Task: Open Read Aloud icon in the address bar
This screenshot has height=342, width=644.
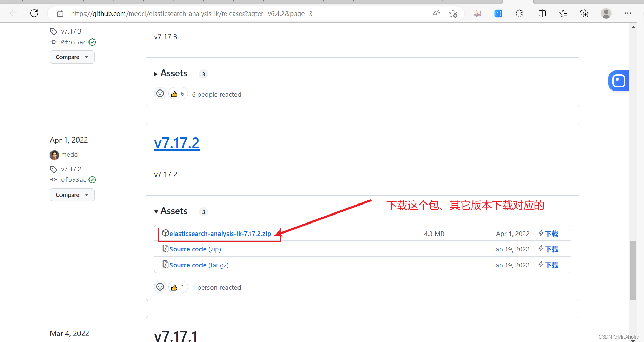Action: coord(436,13)
